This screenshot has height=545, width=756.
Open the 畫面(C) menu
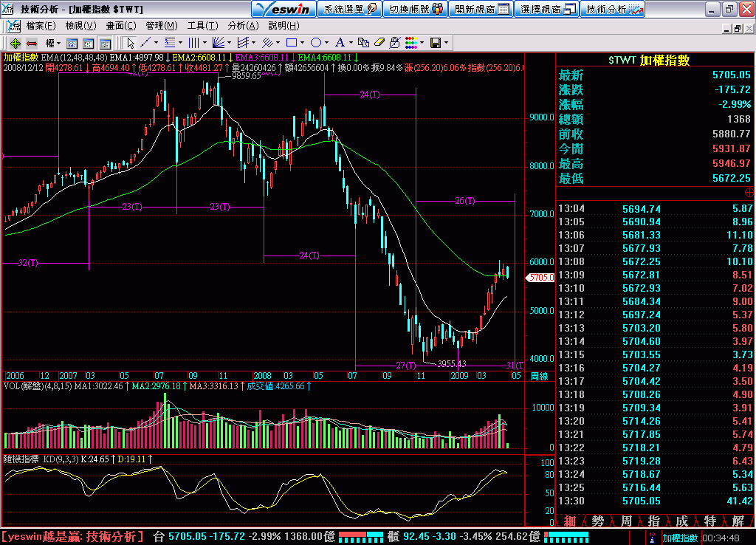[x=121, y=26]
